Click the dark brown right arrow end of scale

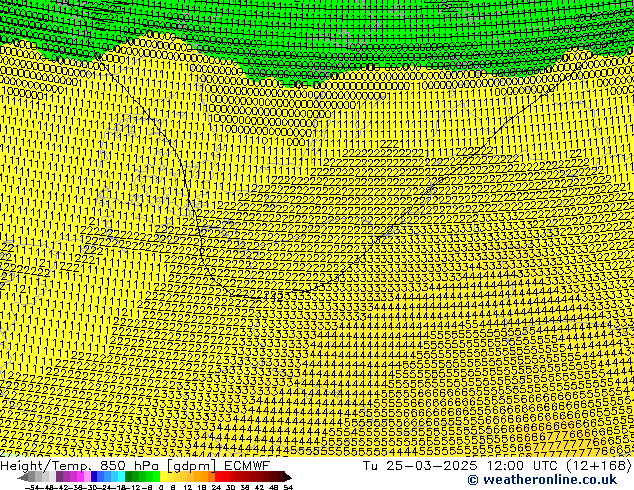(x=288, y=477)
